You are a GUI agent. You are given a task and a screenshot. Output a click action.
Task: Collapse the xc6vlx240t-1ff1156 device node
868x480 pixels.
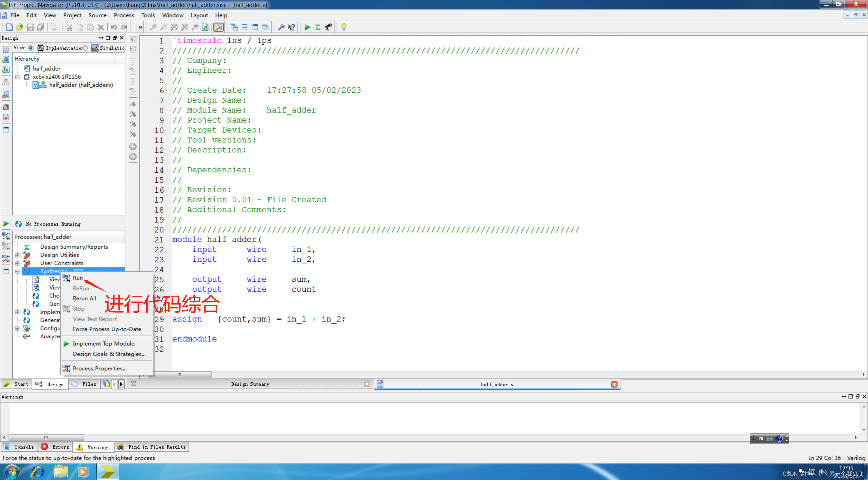tap(17, 77)
